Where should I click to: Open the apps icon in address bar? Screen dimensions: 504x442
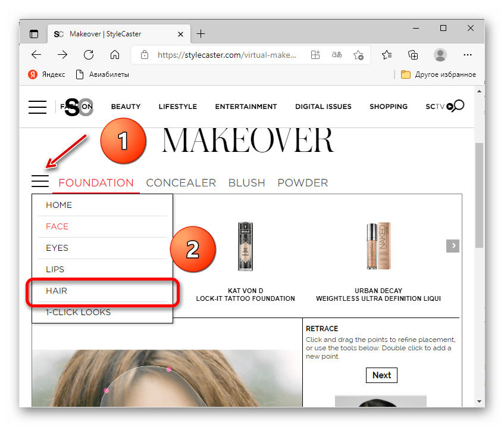(315, 55)
